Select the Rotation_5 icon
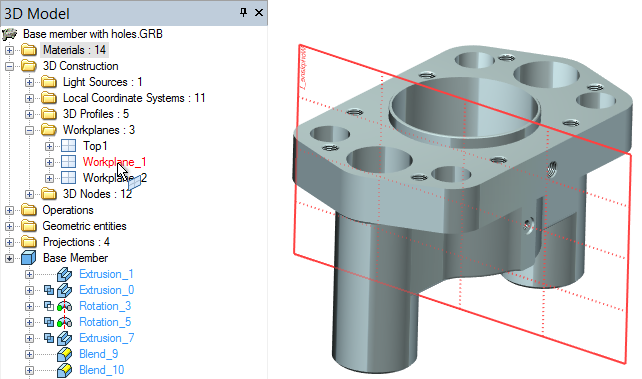The image size is (642, 379). [64, 322]
